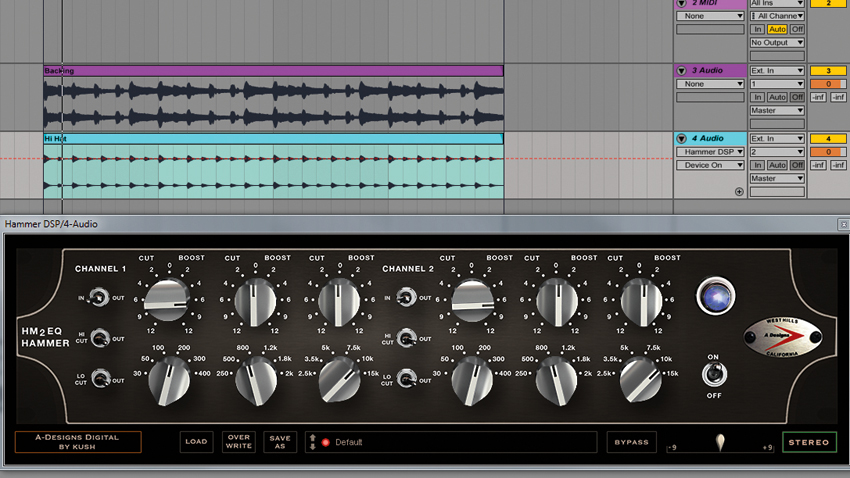Click the blue power indicator lamp
The image size is (850, 478).
pyautogui.click(x=716, y=296)
